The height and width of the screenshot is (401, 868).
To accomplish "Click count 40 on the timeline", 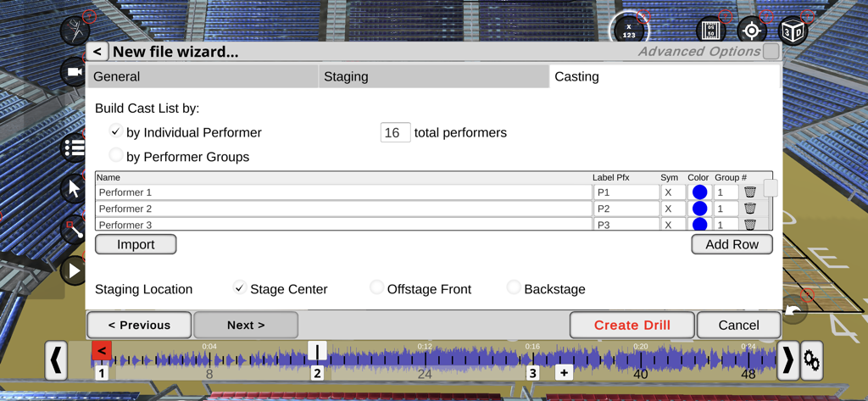I will [641, 374].
